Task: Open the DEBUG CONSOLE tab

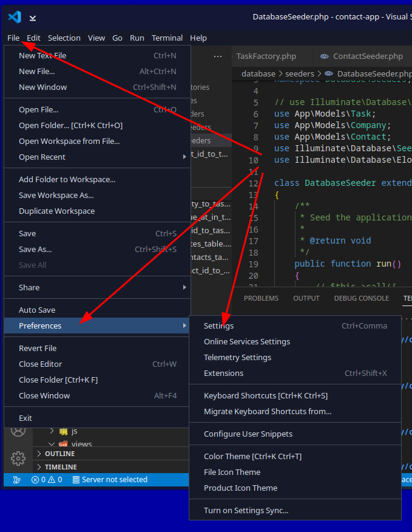Action: [362, 298]
